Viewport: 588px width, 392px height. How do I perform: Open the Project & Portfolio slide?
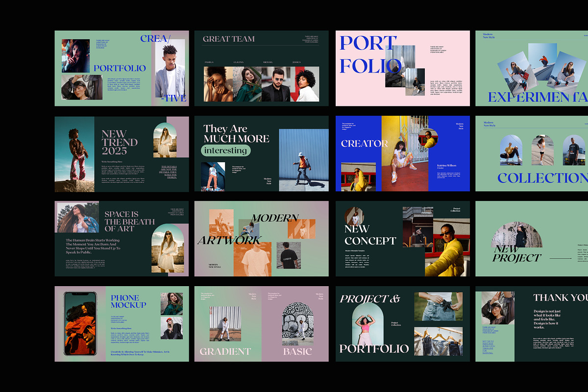402,324
